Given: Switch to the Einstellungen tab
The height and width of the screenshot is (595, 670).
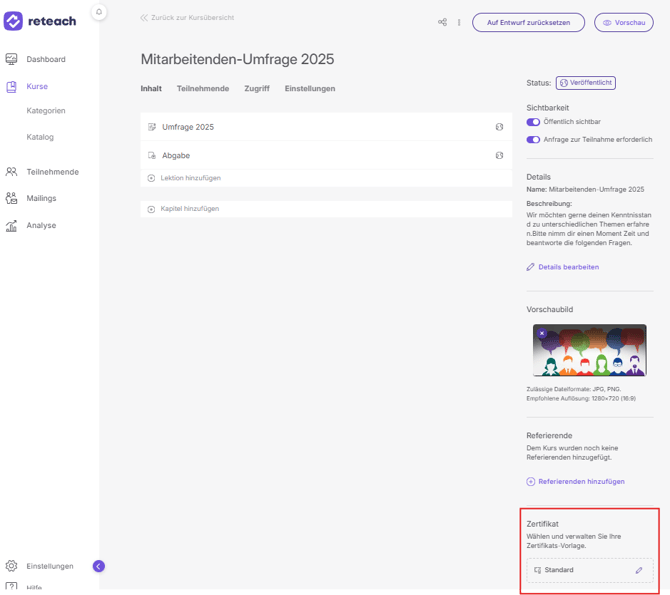Looking at the screenshot, I should point(310,88).
